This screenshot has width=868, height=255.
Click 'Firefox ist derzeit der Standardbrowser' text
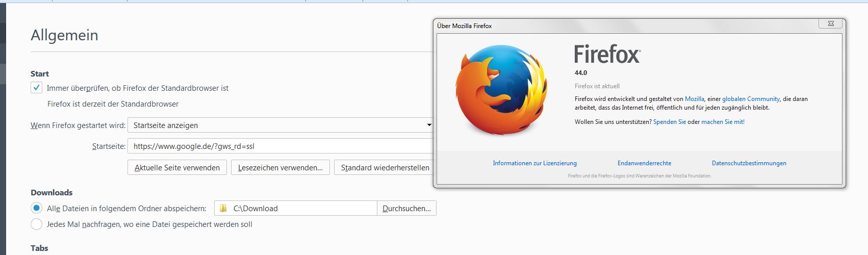[113, 104]
